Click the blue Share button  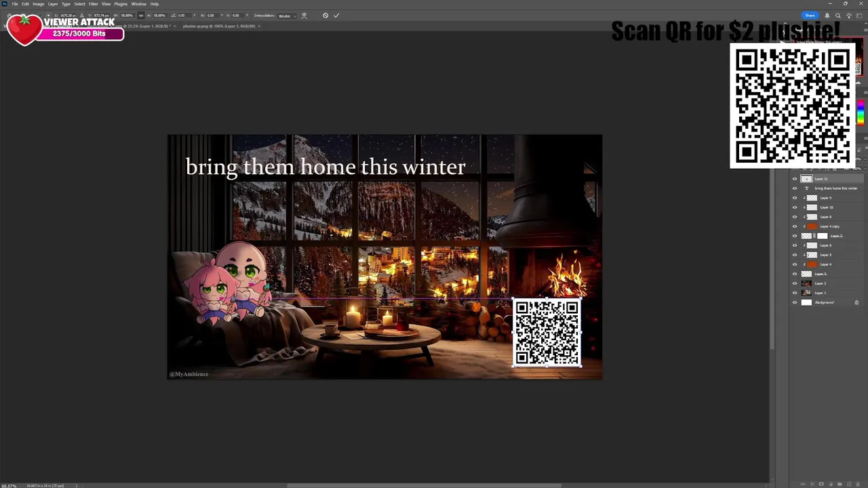pyautogui.click(x=810, y=16)
